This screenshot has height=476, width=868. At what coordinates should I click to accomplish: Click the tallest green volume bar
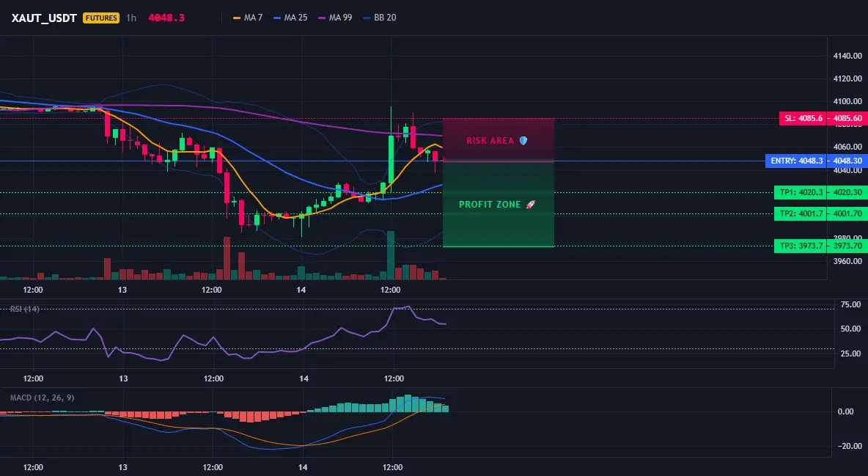pos(391,255)
